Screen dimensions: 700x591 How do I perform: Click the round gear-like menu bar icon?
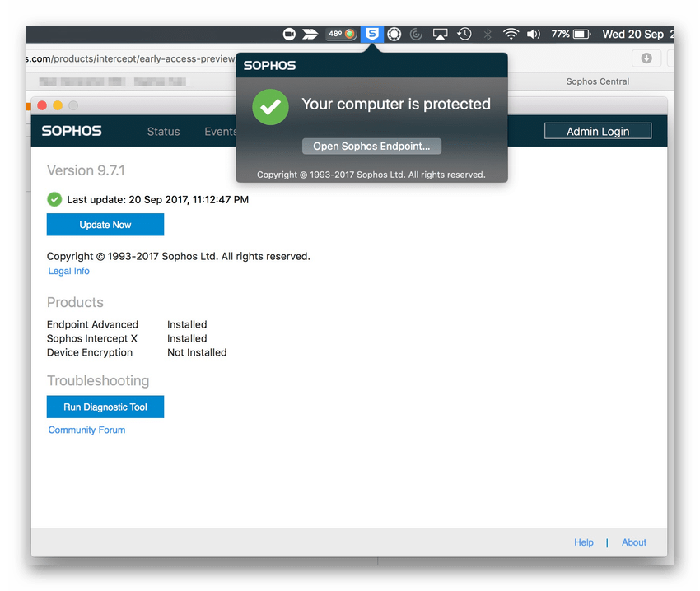point(394,34)
